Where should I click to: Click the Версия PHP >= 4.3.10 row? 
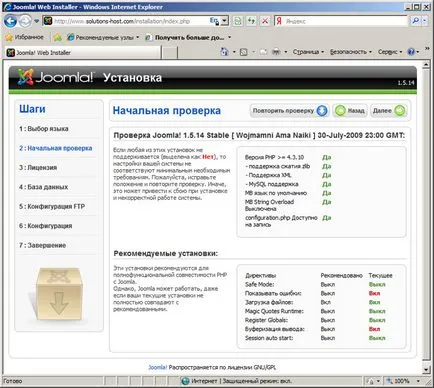[288, 157]
